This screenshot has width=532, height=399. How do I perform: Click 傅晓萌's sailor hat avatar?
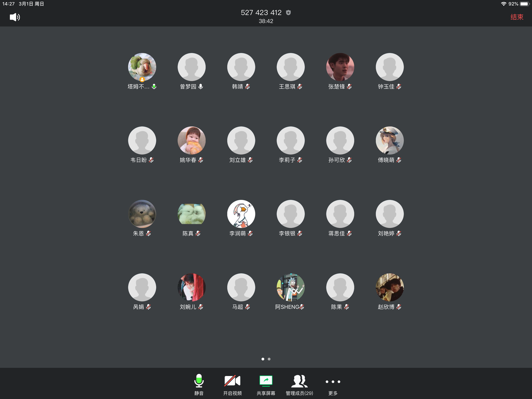pos(389,140)
